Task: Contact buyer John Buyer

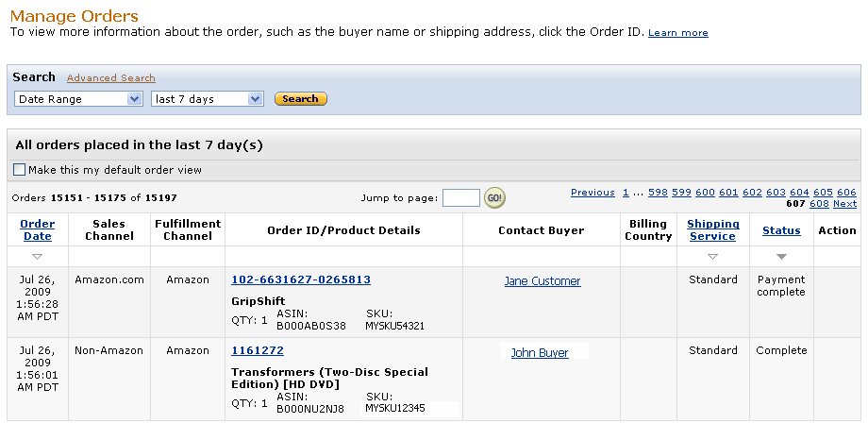Action: tap(540, 353)
